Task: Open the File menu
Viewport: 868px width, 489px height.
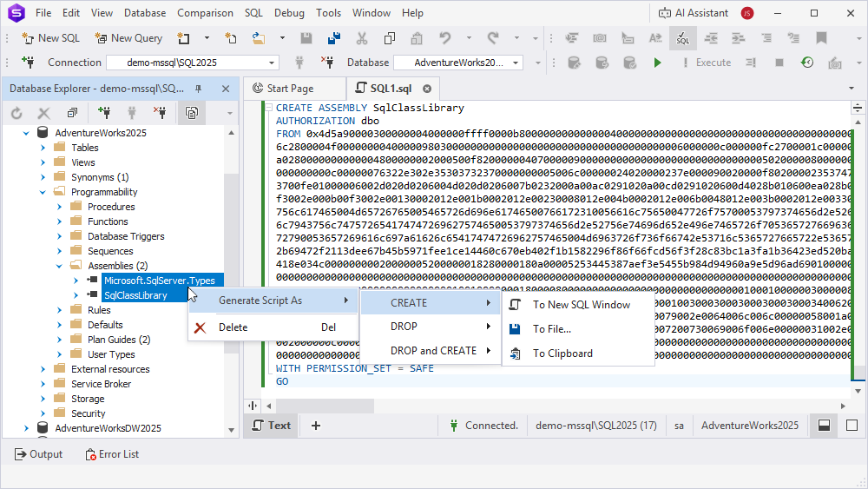Action: coord(43,13)
